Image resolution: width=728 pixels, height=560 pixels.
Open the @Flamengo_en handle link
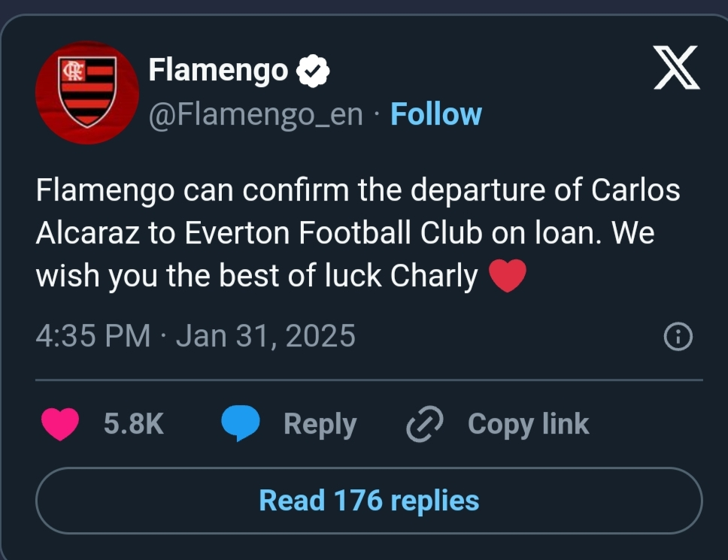(x=256, y=114)
